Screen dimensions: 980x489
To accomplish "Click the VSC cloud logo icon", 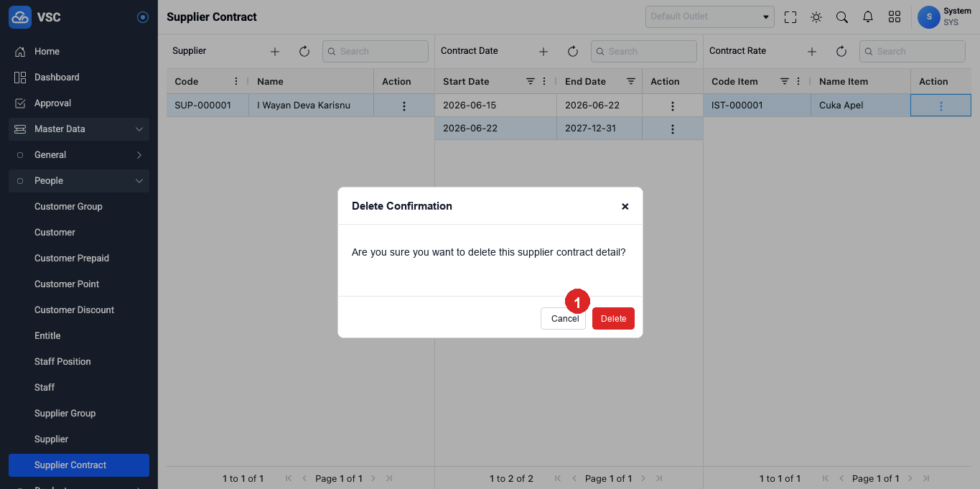I will (20, 17).
